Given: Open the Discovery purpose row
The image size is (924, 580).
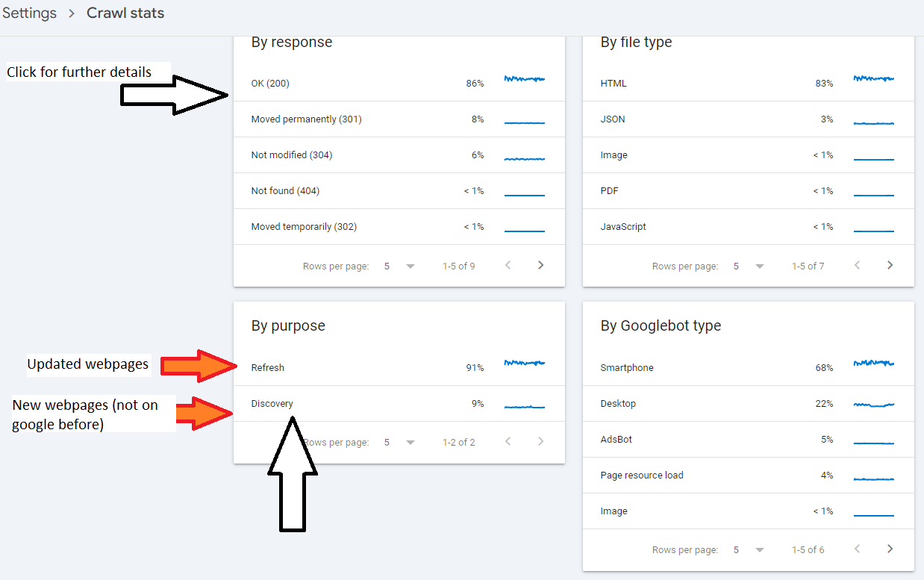Looking at the screenshot, I should [399, 403].
